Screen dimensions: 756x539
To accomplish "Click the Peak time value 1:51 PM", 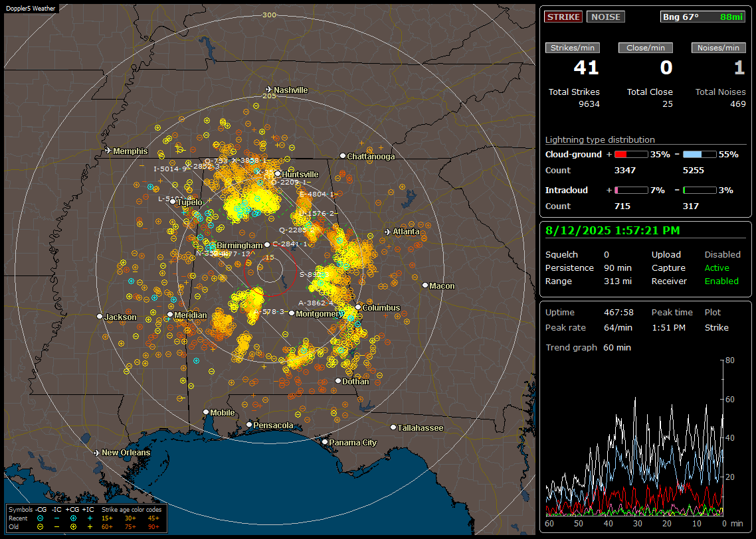I will (x=668, y=327).
